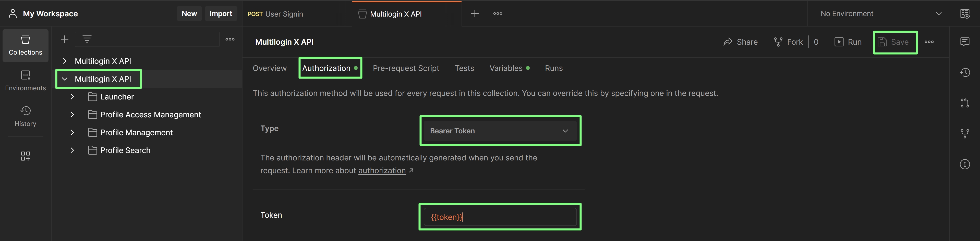Click the Import button

[221, 14]
